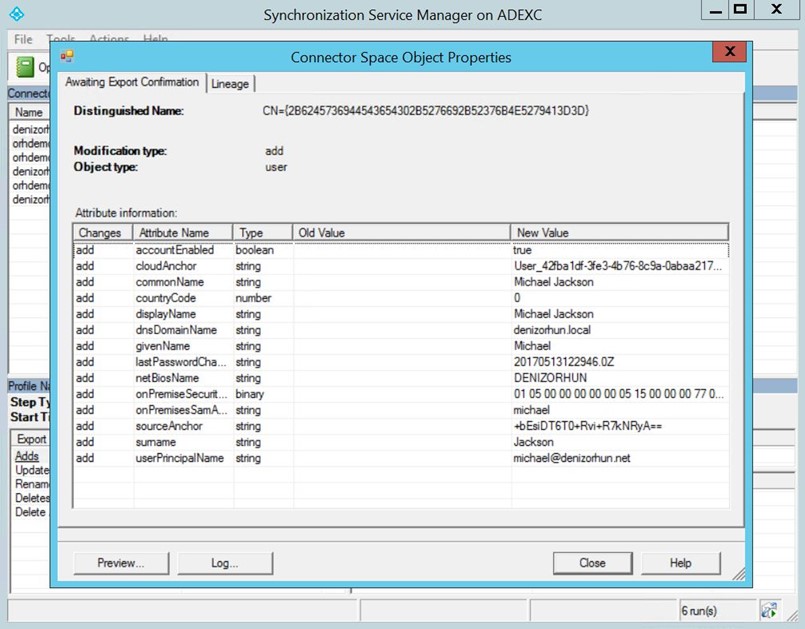
Task: Click the Help button in dialog
Action: (680, 563)
